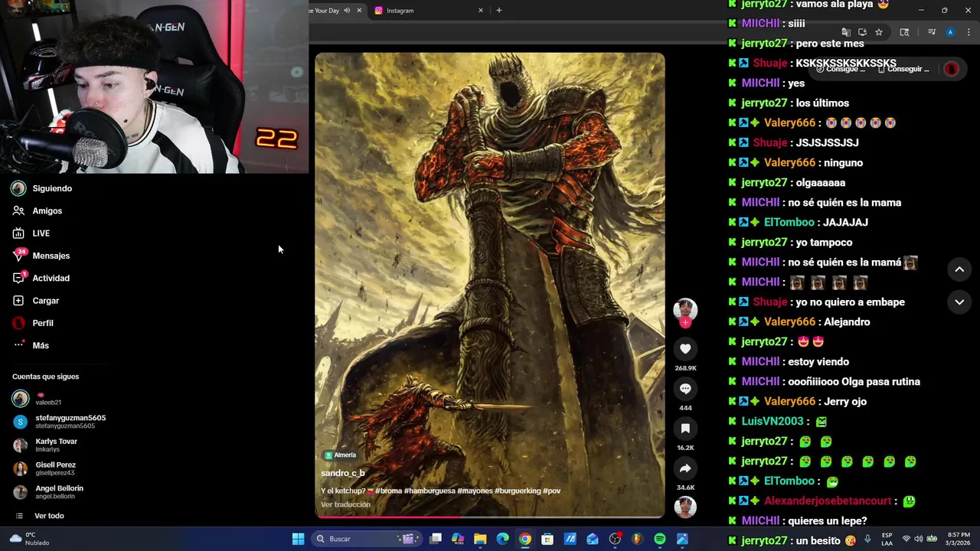Screen dimensions: 980x551
Task: Share the video via arrow icon
Action: pyautogui.click(x=685, y=468)
